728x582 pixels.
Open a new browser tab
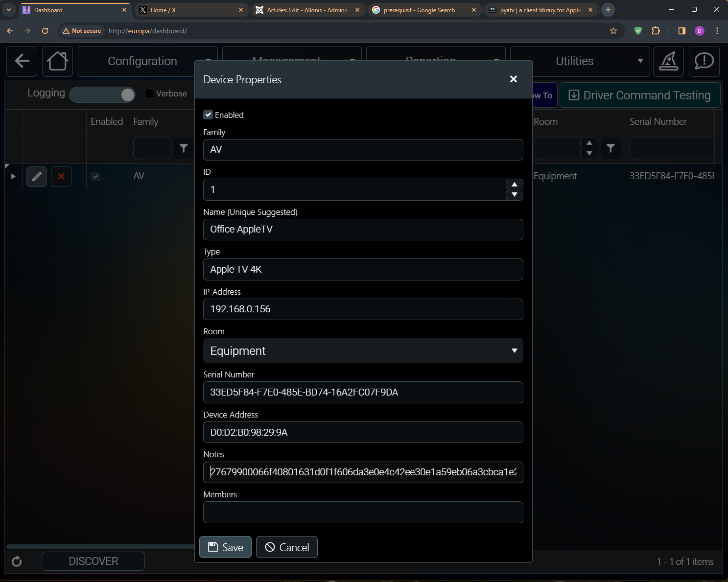click(x=608, y=10)
